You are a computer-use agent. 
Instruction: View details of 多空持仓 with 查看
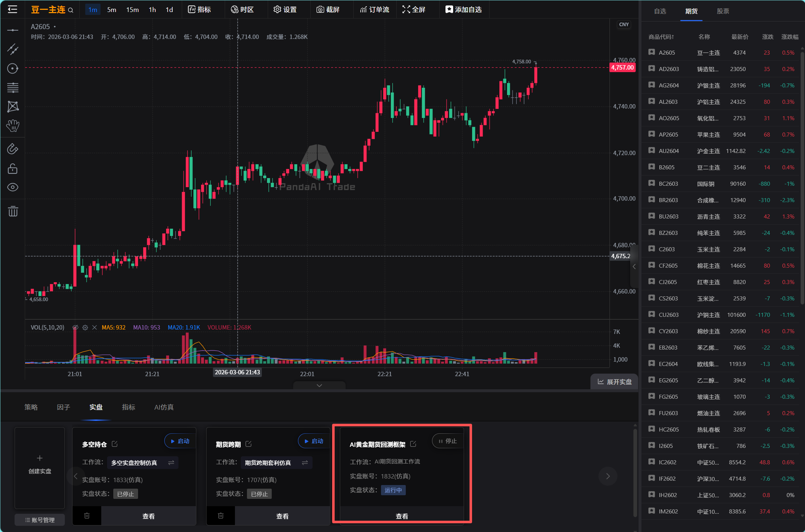coord(149,516)
